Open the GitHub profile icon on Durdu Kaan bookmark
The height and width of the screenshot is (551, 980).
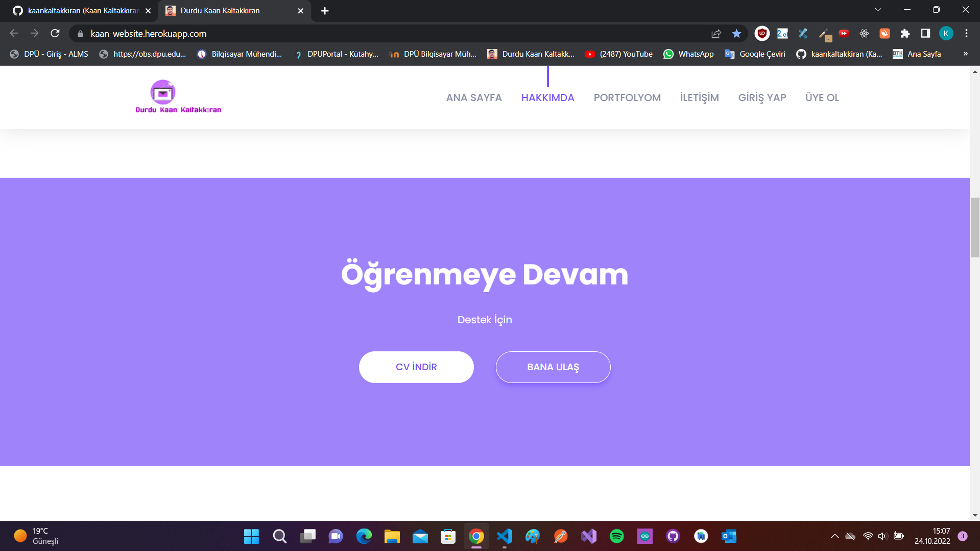click(492, 54)
